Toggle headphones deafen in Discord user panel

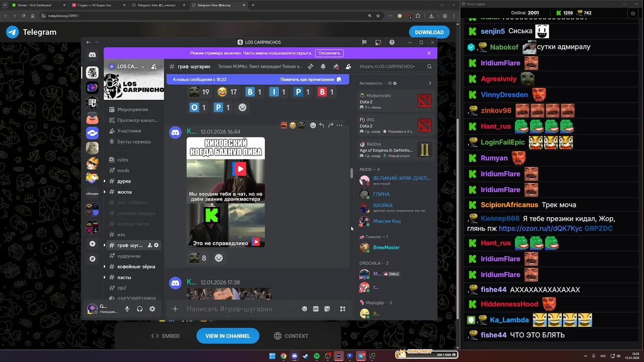(x=140, y=309)
